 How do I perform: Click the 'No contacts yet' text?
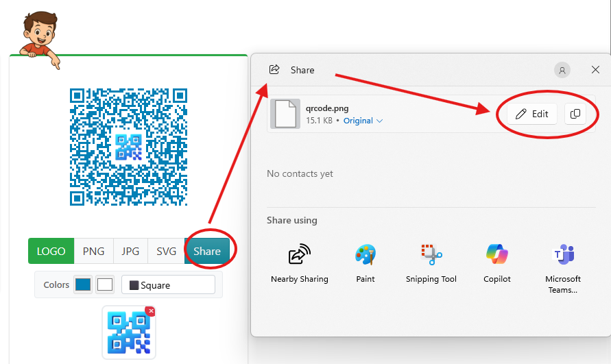coord(300,174)
